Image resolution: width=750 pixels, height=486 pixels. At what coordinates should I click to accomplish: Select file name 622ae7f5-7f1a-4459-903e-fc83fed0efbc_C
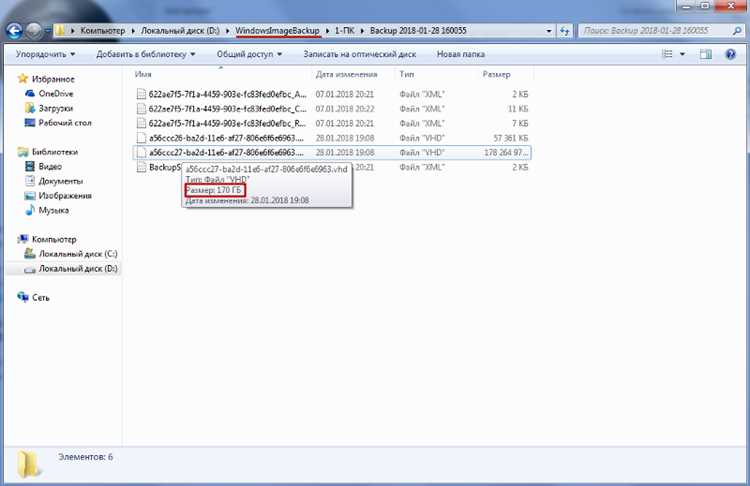(x=227, y=109)
